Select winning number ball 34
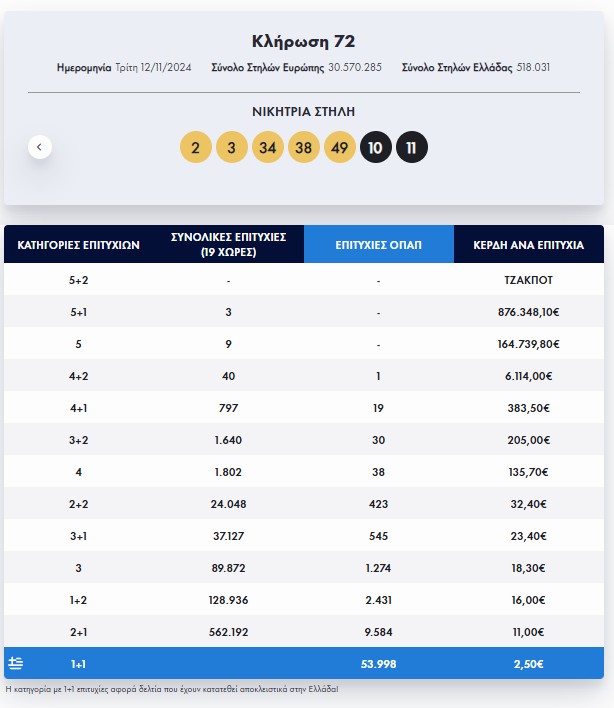This screenshot has width=614, height=708. [268, 147]
